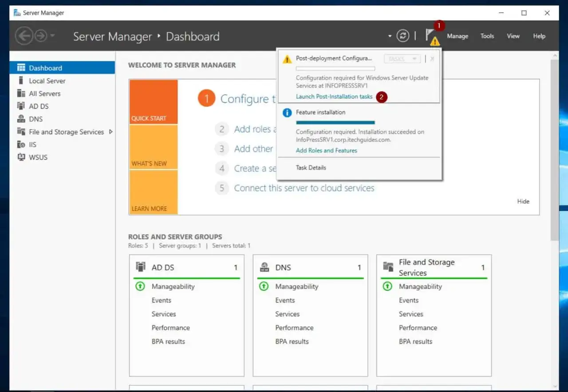Viewport: 568px width, 392px height.
Task: Expand File and Storage Services arrow
Action: click(x=110, y=132)
